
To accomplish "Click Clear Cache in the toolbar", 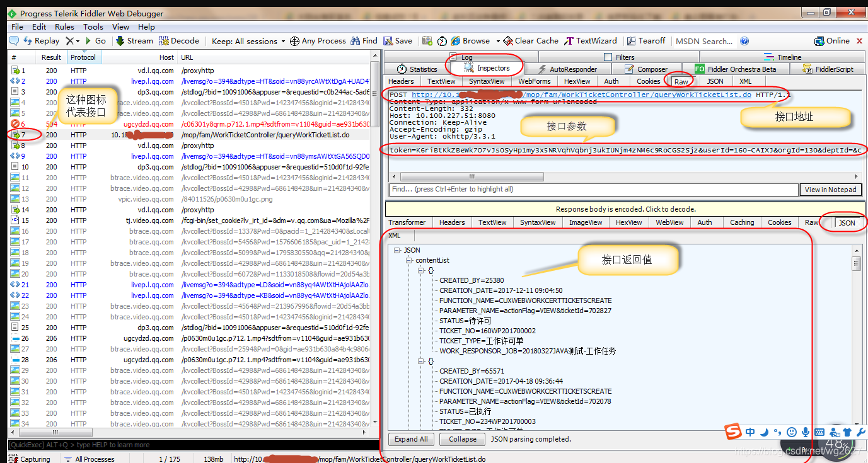I will 531,41.
